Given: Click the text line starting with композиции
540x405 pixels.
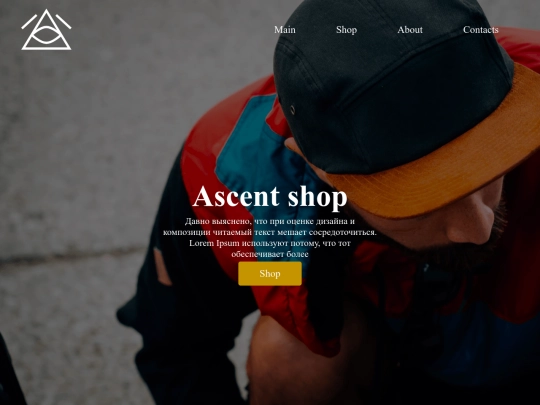Looking at the screenshot, I should click(x=270, y=232).
